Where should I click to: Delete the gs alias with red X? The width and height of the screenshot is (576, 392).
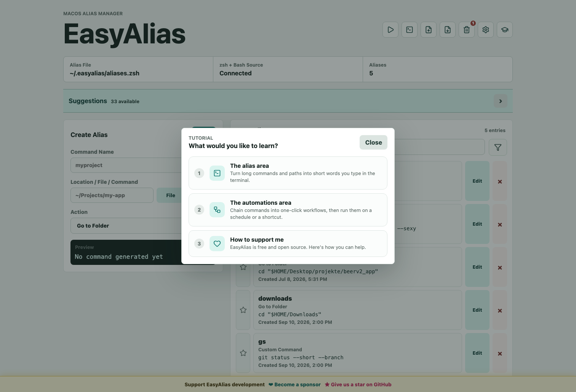click(500, 354)
